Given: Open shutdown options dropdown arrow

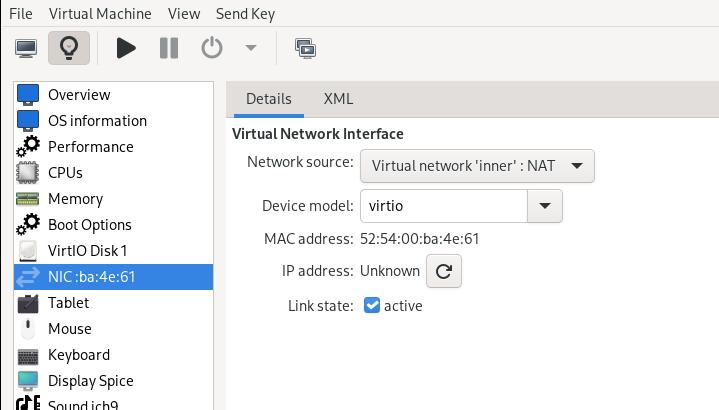Looking at the screenshot, I should pos(251,48).
